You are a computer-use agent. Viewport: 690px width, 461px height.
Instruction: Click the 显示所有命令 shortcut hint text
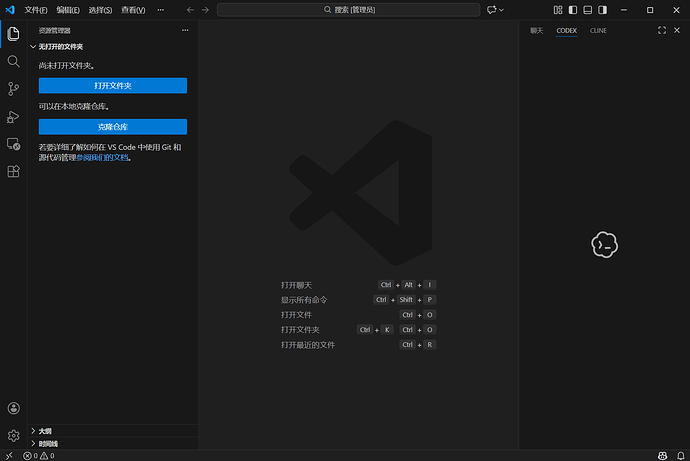(x=304, y=300)
